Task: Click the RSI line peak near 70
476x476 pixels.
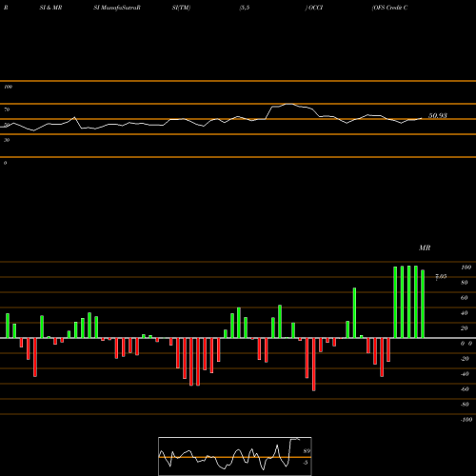Action: (289, 104)
